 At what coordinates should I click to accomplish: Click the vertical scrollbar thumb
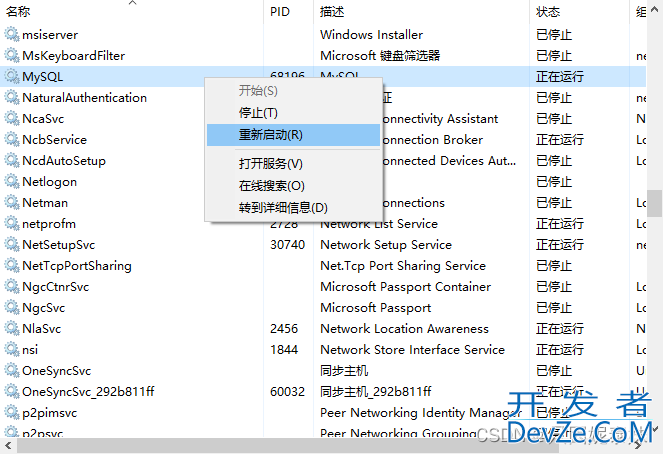click(654, 203)
